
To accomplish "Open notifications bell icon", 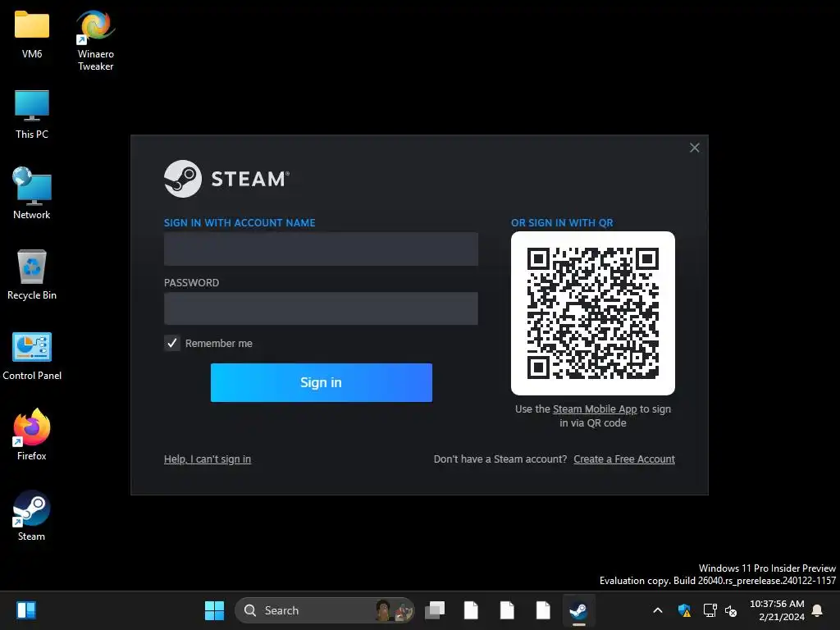I will (818, 610).
